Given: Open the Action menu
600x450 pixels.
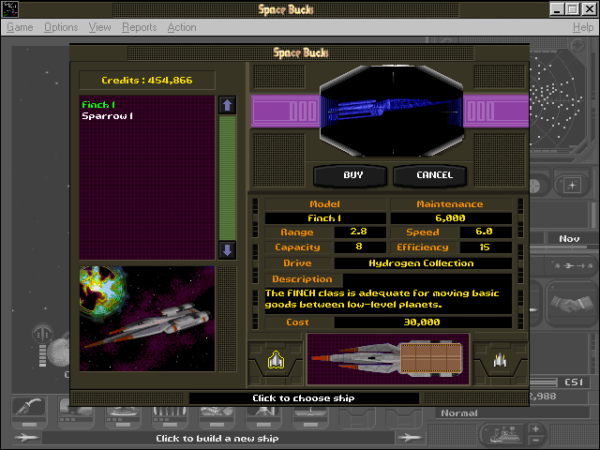Looking at the screenshot, I should click(x=182, y=27).
